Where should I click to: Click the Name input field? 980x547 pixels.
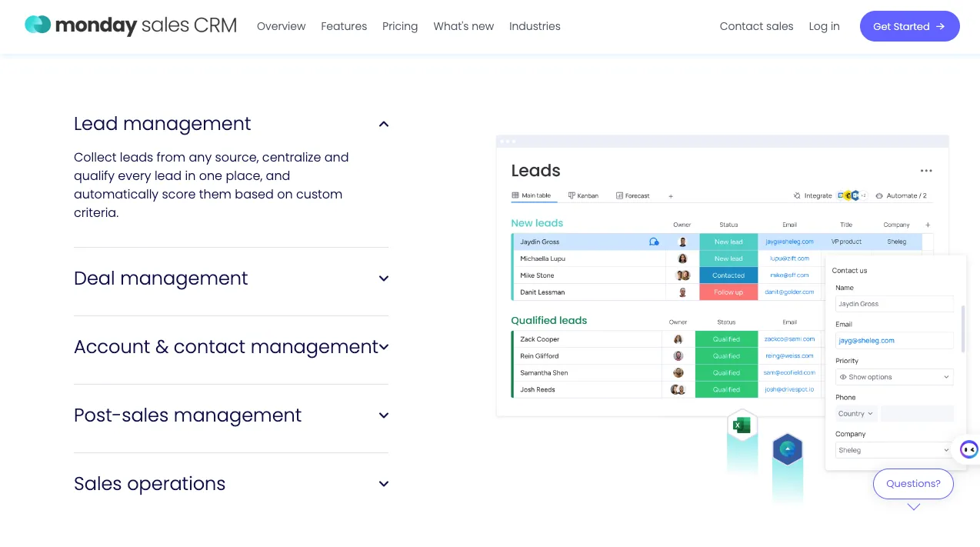pyautogui.click(x=894, y=304)
